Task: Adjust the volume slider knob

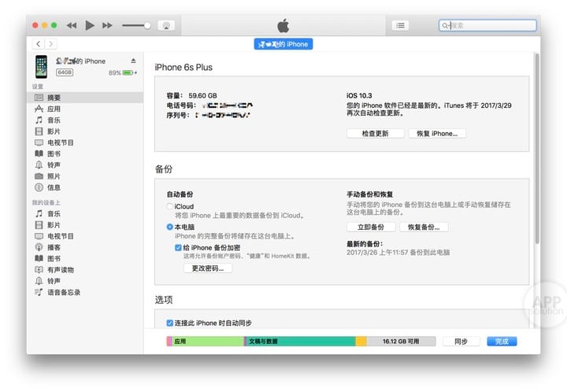Action: pos(147,25)
